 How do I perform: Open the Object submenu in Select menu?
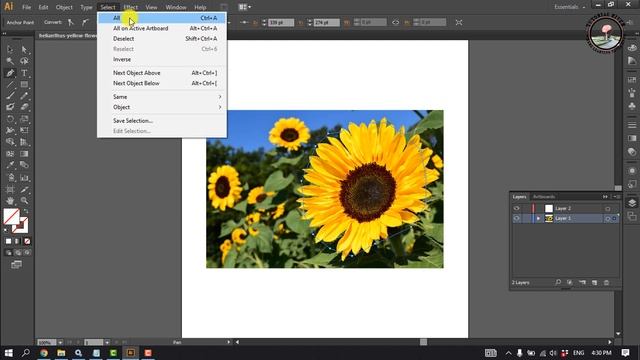pos(162,107)
